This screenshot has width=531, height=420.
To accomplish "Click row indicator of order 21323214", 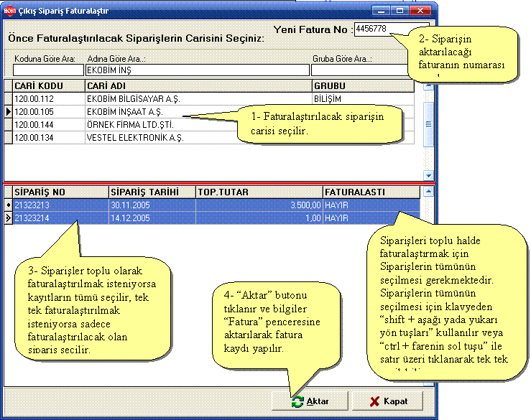I will coord(9,218).
